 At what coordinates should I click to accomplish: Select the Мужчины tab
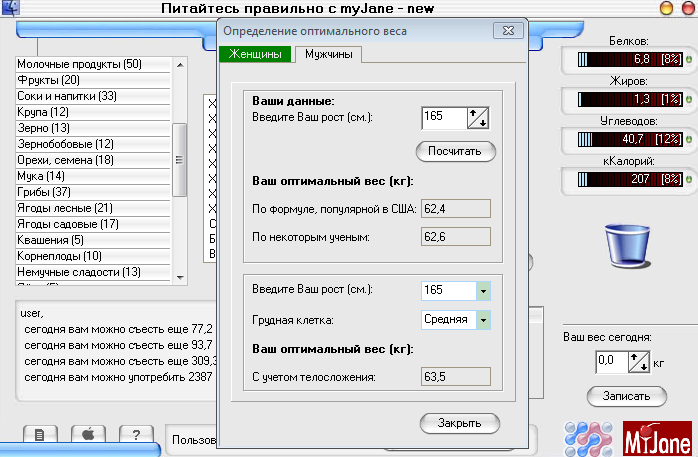pos(327,54)
